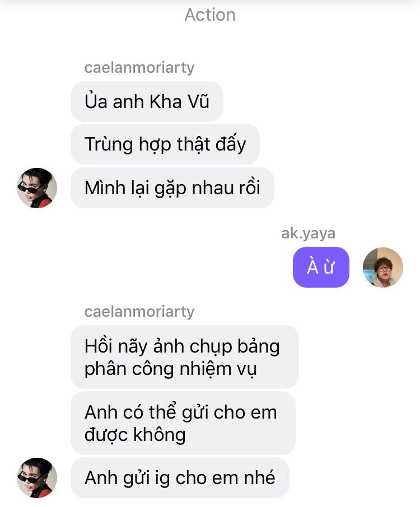Open caelanmoriarty username above "Ủa anh Kha Vũ"
Viewport: 420px width, 507px height.
(139, 68)
